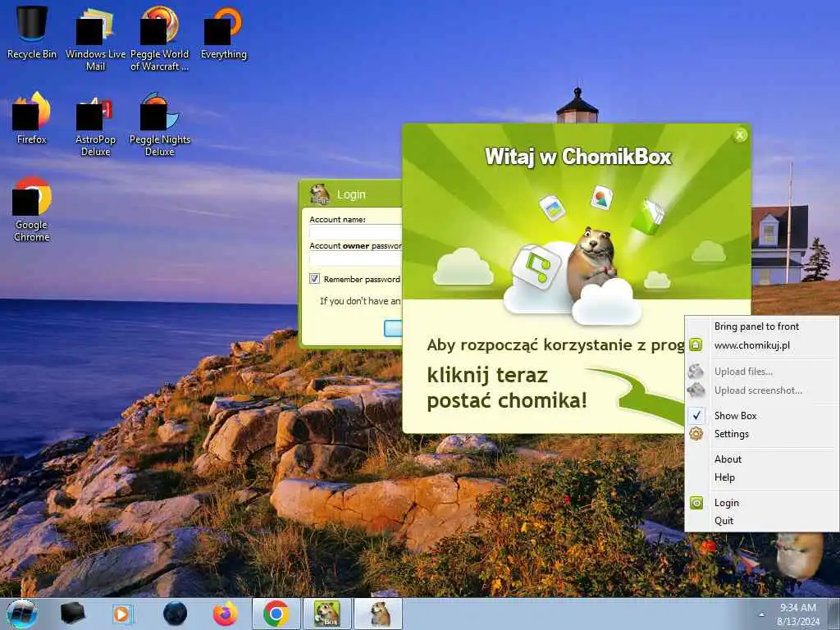Open the dark globe taskbar icon
840x630 pixels.
pyautogui.click(x=175, y=614)
